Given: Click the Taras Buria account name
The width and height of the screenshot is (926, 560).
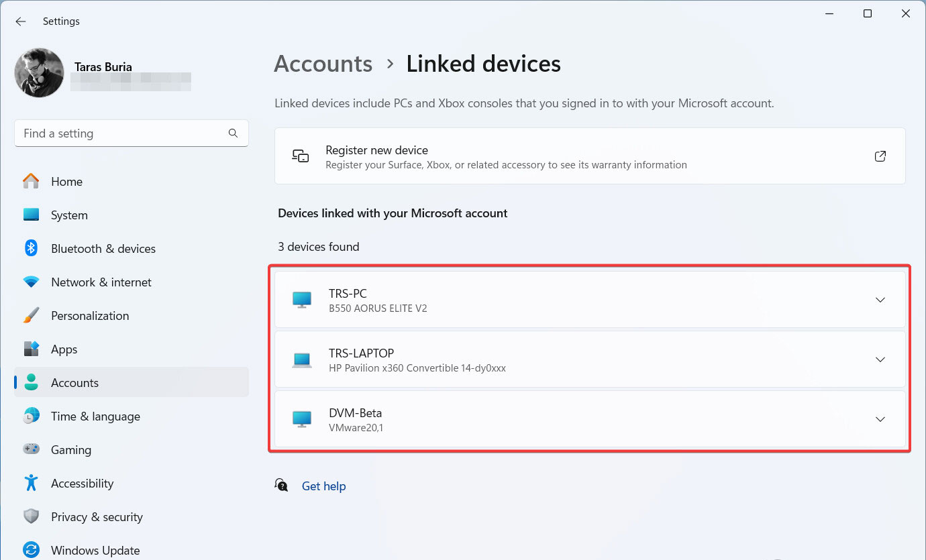Looking at the screenshot, I should tap(103, 67).
